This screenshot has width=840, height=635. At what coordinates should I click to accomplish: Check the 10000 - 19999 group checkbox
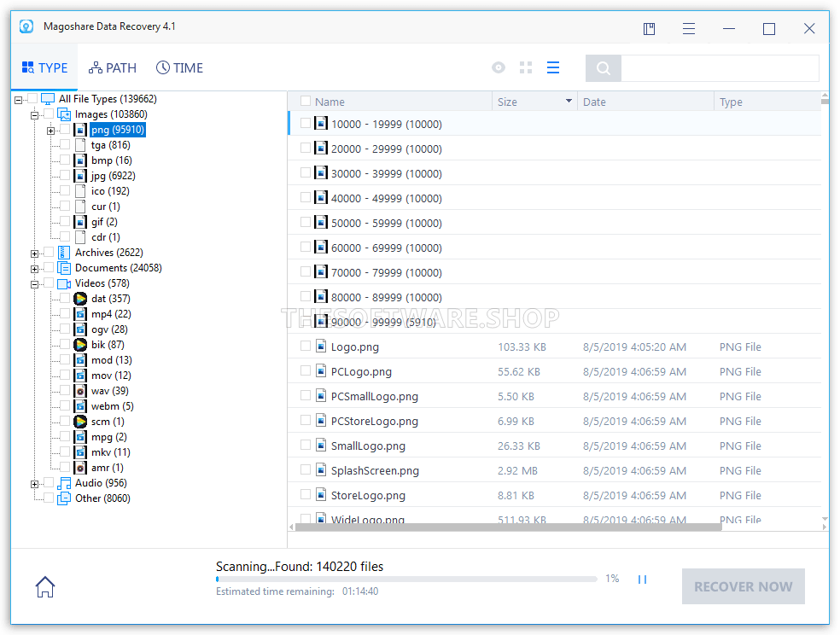point(306,123)
